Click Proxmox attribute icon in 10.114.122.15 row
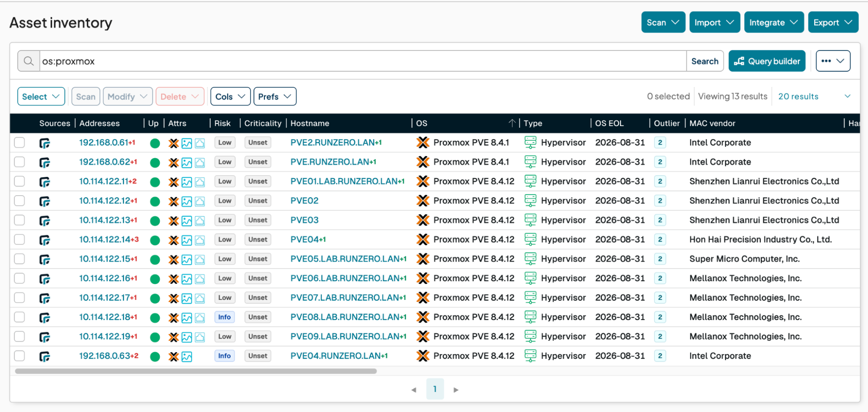Viewport: 868px width, 412px height. 174,260
